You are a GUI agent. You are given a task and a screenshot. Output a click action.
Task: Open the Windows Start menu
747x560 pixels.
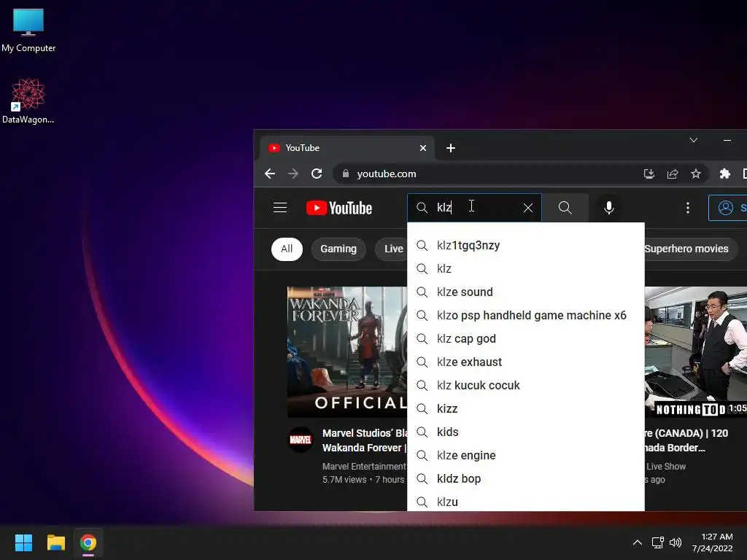coord(23,542)
